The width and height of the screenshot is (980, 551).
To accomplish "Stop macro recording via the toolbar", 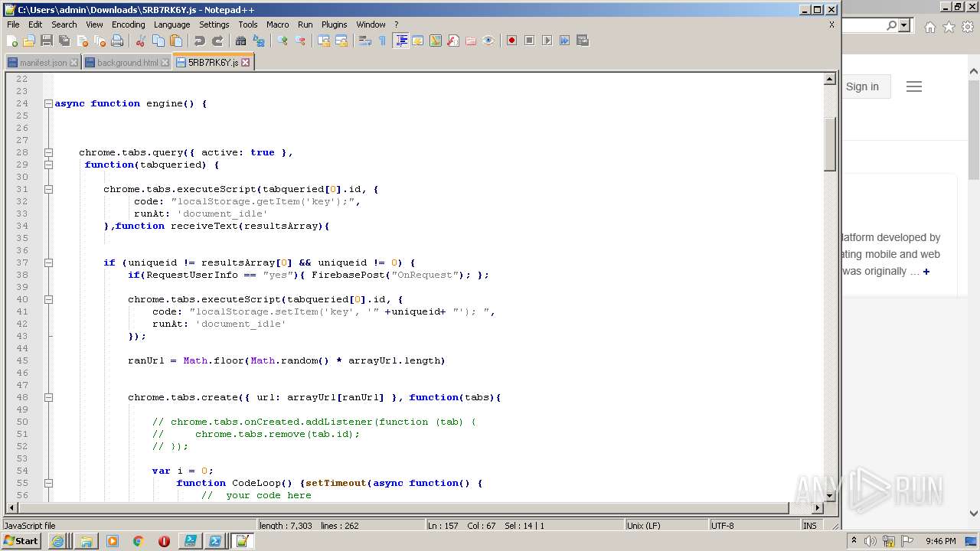I will [529, 41].
